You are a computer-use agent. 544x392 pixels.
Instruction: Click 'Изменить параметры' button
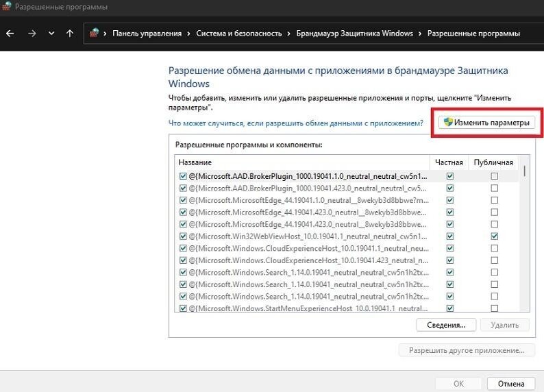point(486,123)
